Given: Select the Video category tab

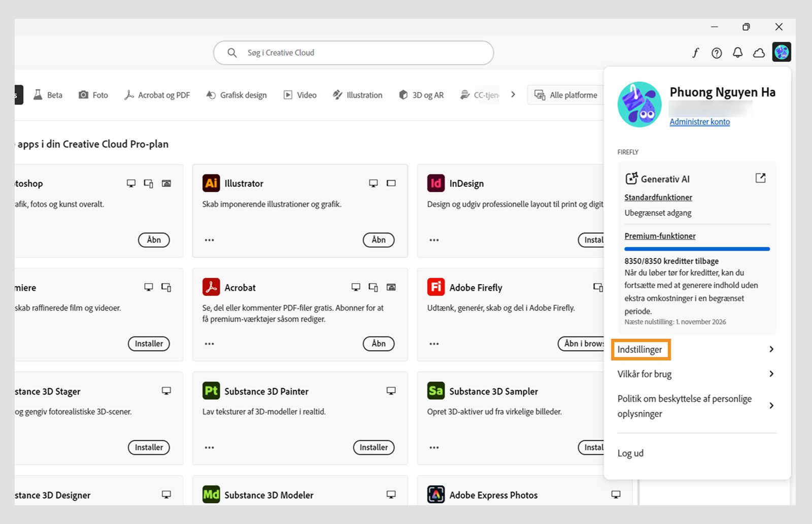Looking at the screenshot, I should tap(300, 95).
